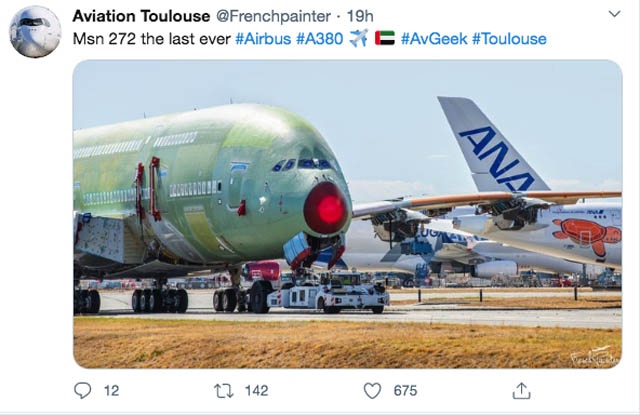The width and height of the screenshot is (640, 415).
Task: Click the Aviation Toulouse profile avatar
Action: pyautogui.click(x=35, y=31)
